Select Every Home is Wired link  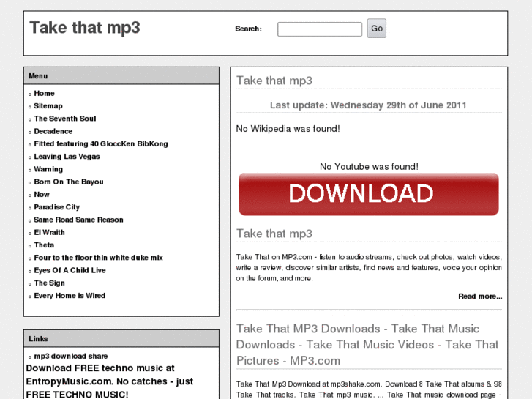[70, 296]
